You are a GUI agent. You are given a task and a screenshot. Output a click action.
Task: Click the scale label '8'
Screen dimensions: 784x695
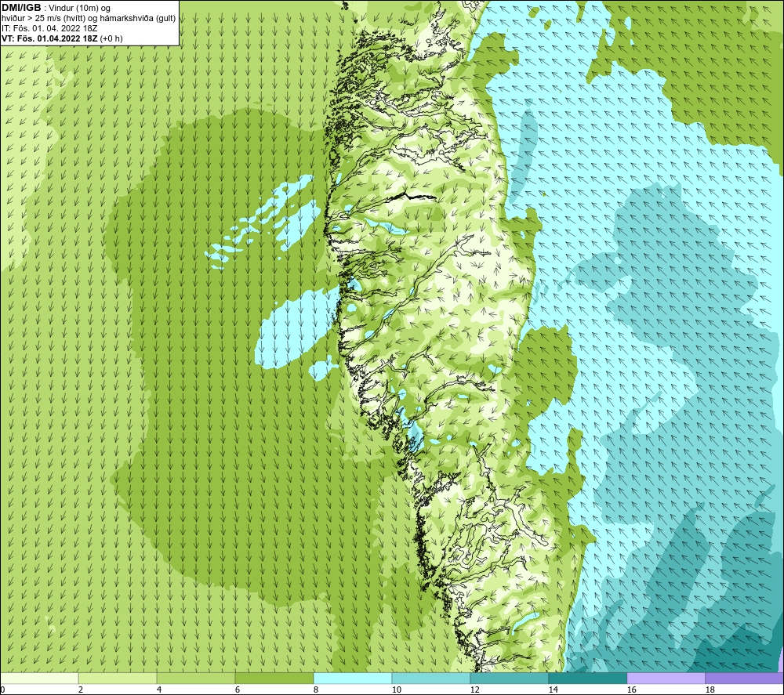click(315, 690)
